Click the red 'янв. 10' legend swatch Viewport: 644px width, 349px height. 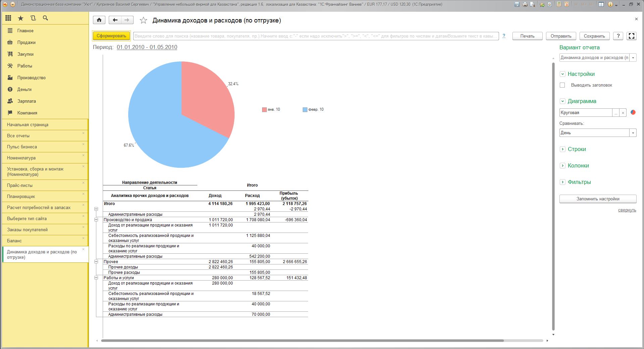(264, 110)
